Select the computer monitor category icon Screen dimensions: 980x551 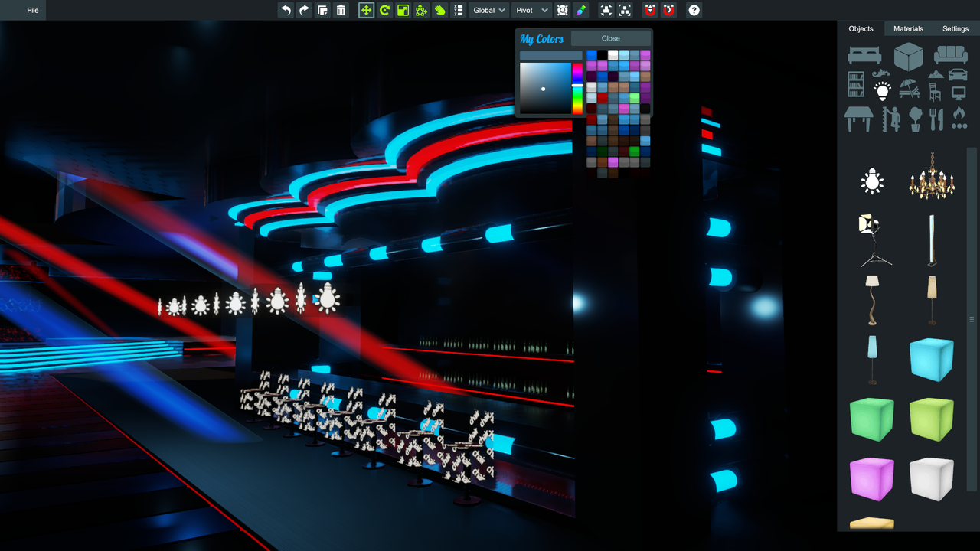[x=959, y=93]
